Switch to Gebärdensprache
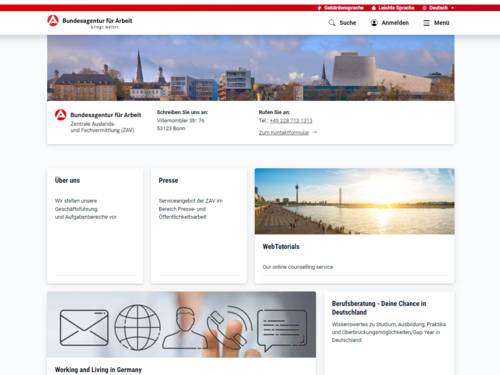Image resolution: width=500 pixels, height=375 pixels. coord(340,8)
